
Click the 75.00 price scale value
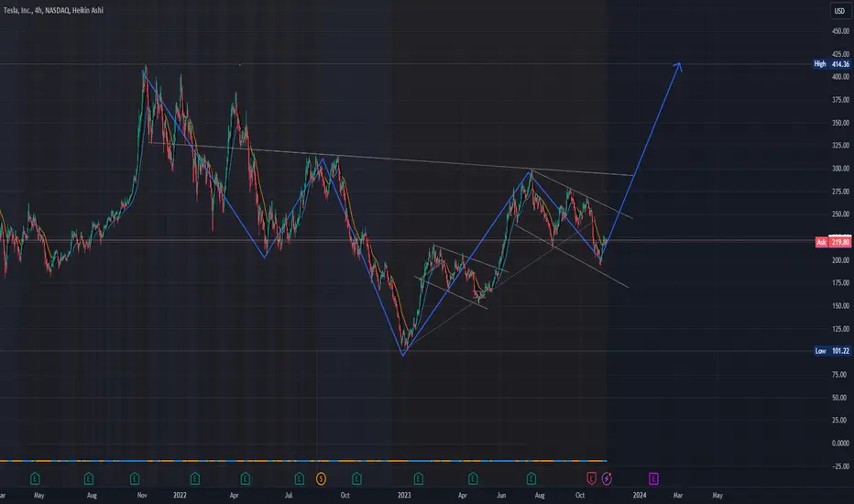840,374
